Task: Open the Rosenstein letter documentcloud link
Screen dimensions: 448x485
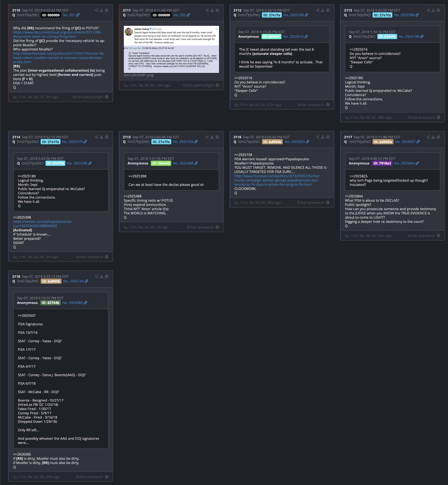Action: [x=57, y=34]
